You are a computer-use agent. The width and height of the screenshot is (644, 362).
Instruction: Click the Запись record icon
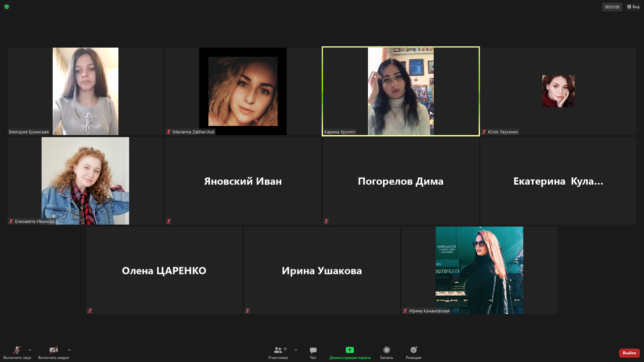[386, 350]
